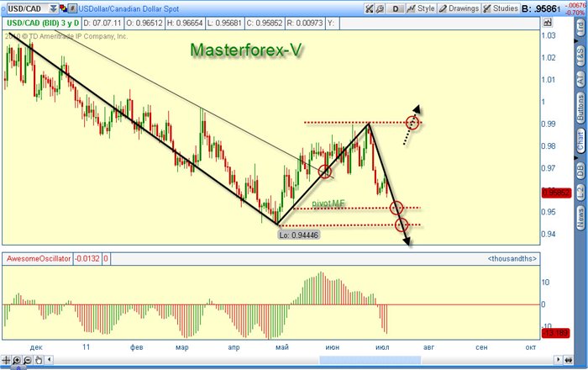
Task: Open the USD/CAD symbol dropdown arrow
Action: pyautogui.click(x=54, y=8)
